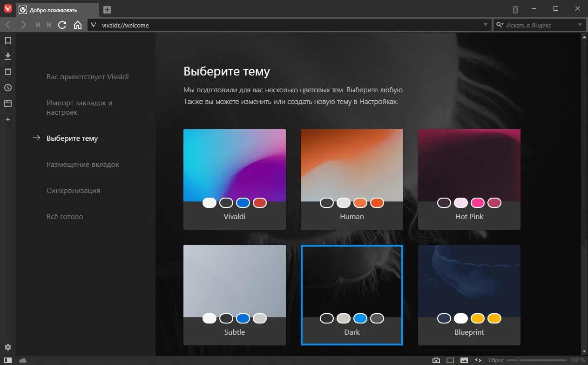Click the blue swatch on Dark theme
Image resolution: width=588 pixels, height=365 pixels.
360,318
